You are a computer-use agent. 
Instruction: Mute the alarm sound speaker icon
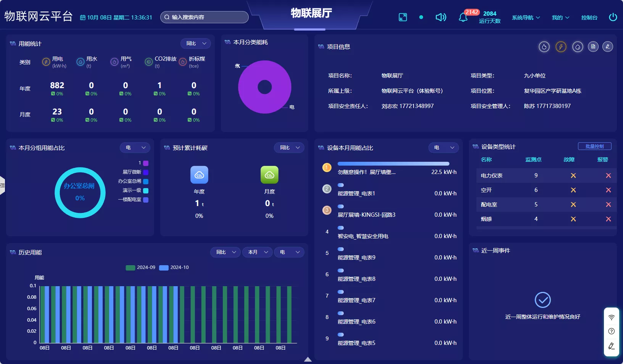click(441, 17)
